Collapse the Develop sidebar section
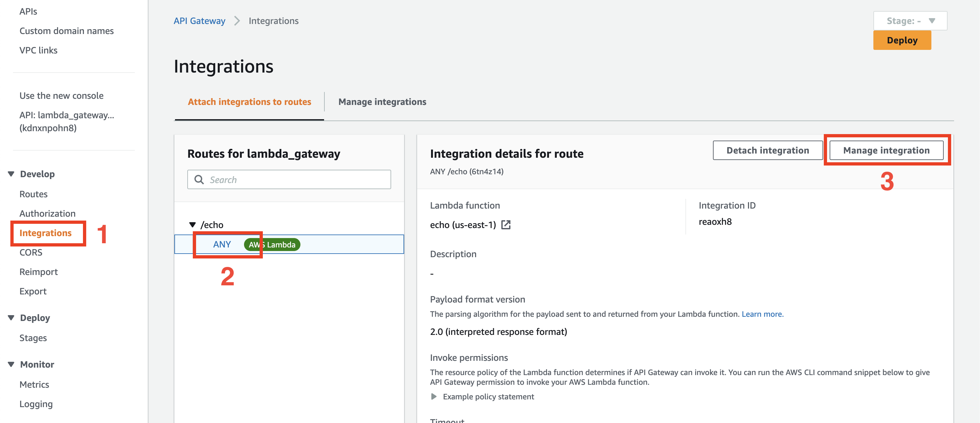980x423 pixels. point(11,174)
